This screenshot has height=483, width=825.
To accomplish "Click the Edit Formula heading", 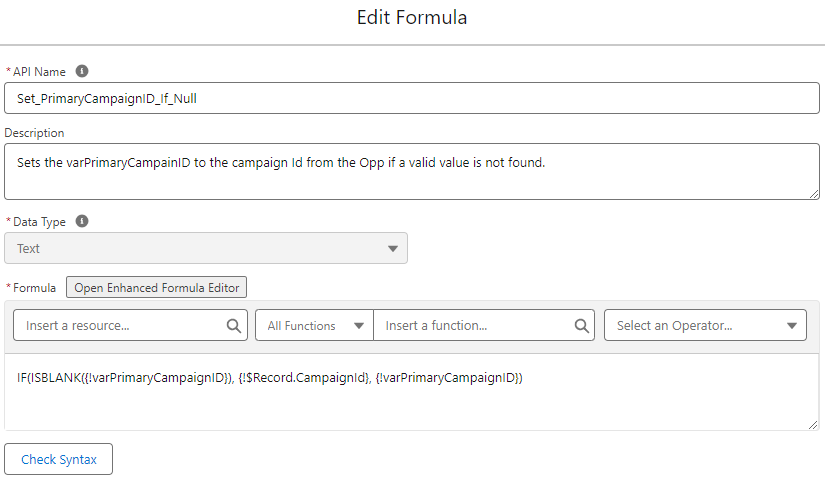I will (x=412, y=17).
